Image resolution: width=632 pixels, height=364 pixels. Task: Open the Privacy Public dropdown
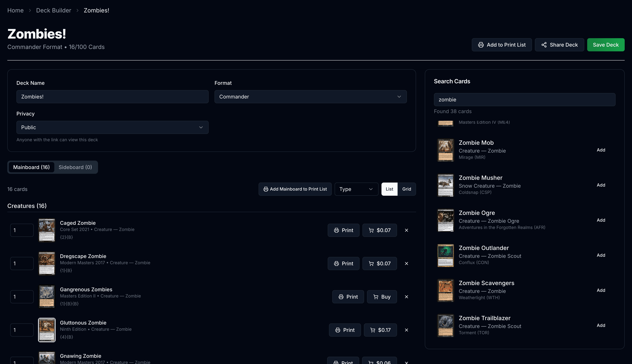coord(112,127)
